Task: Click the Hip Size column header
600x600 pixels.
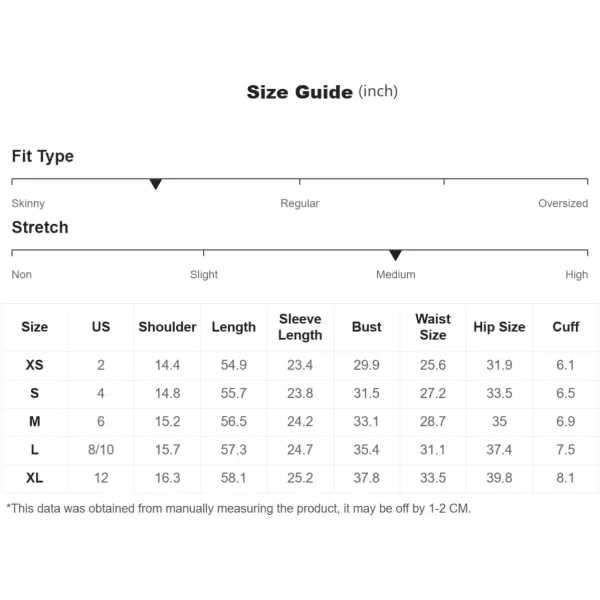Action: tap(499, 327)
